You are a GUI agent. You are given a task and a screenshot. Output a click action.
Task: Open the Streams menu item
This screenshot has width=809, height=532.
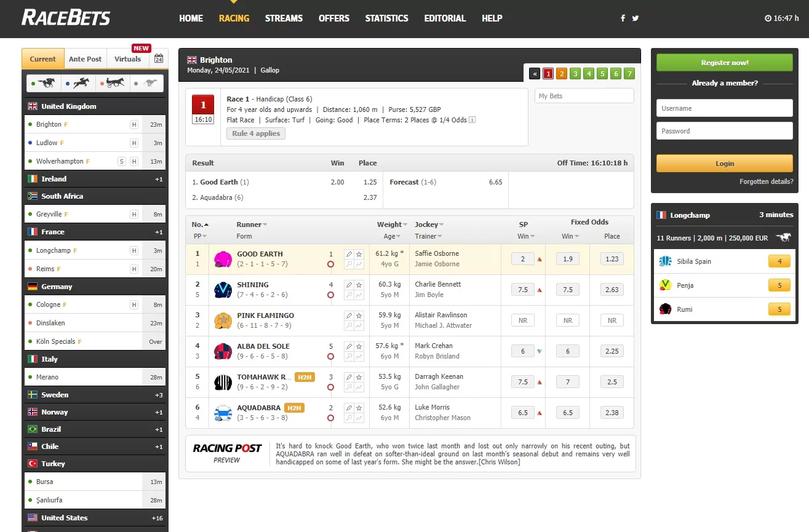284,18
